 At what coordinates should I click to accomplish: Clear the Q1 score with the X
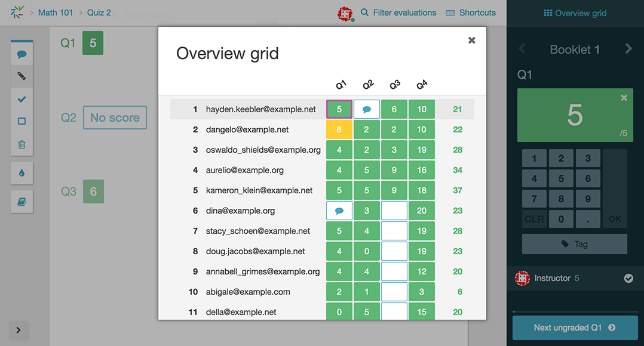pos(624,98)
